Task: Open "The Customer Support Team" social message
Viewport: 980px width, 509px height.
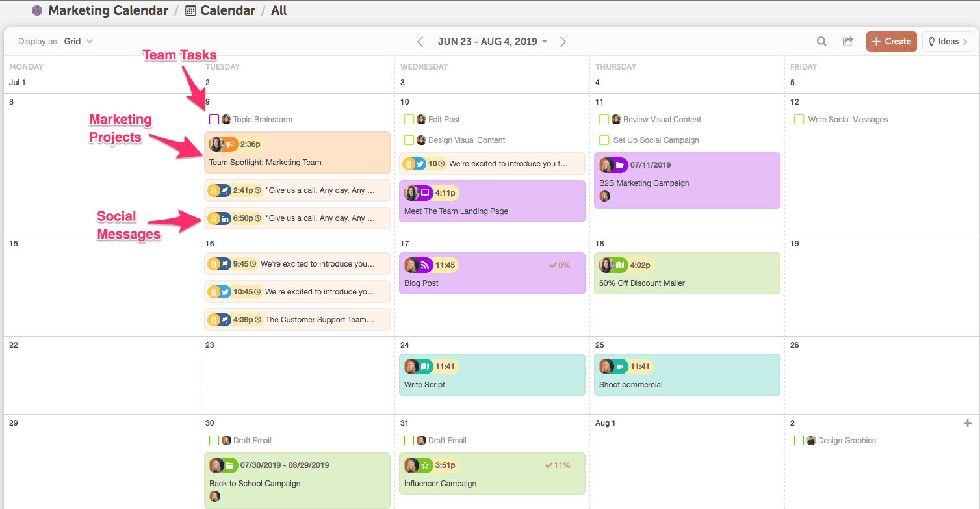Action: [297, 320]
